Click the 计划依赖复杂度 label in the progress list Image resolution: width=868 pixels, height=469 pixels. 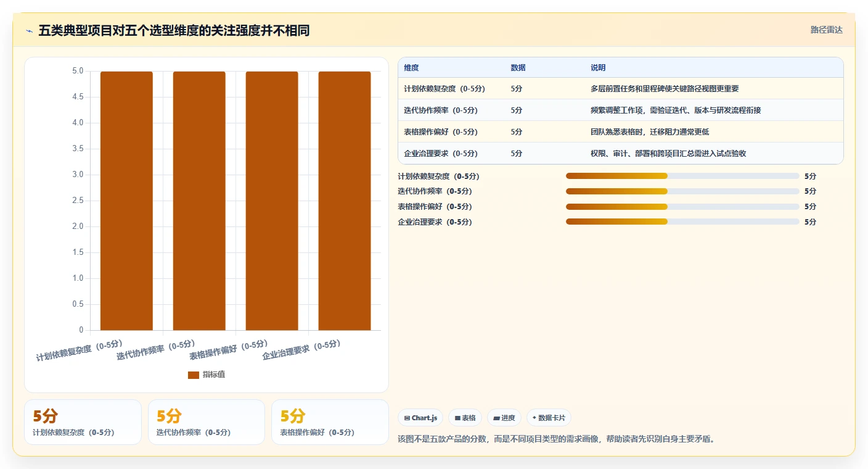coord(438,176)
